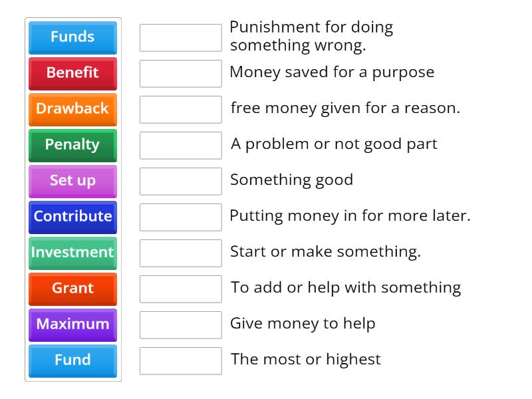
Task: Click the answer box beside 'Putting money in for more later'
Action: pyautogui.click(x=180, y=217)
